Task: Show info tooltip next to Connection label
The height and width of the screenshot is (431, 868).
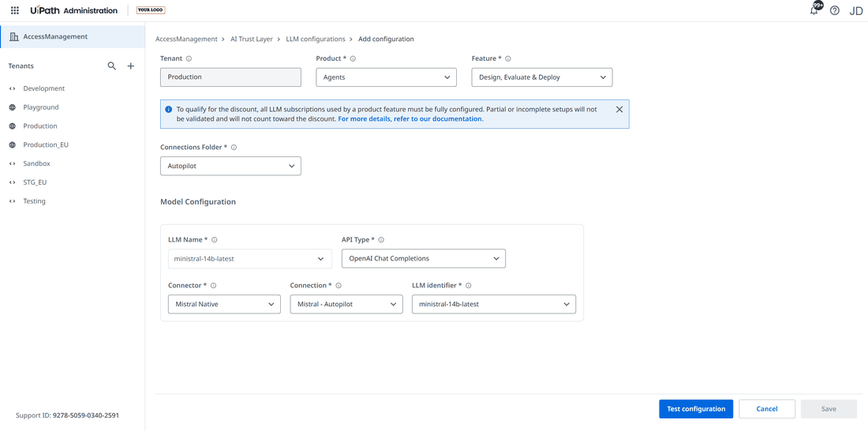Action: click(x=339, y=286)
